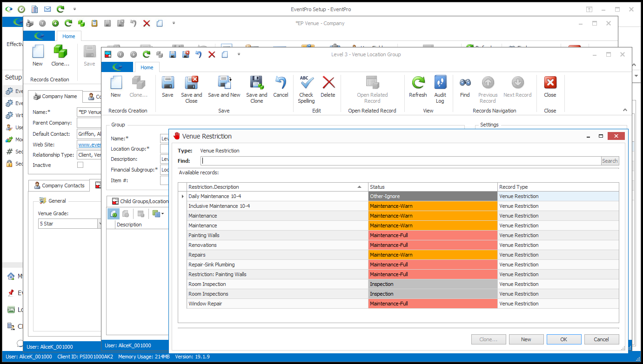Open customize dropdown in Company quick access toolbar
The width and height of the screenshot is (643, 364).
(x=174, y=23)
